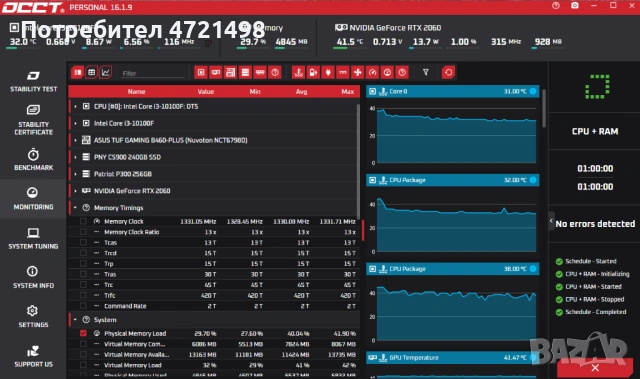Toggle usage load gauge filter
640x379 pixels.
click(x=387, y=73)
